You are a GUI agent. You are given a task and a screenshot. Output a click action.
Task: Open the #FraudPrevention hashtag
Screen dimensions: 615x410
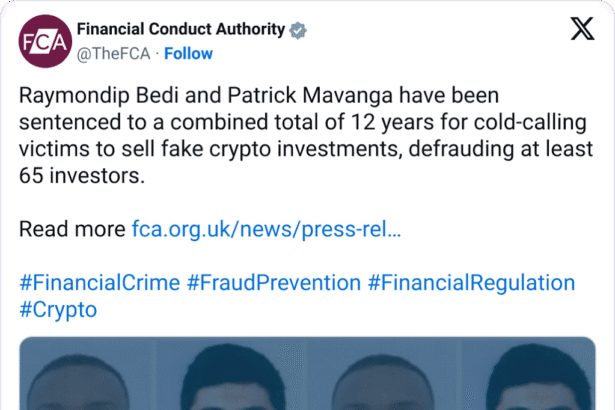273,282
